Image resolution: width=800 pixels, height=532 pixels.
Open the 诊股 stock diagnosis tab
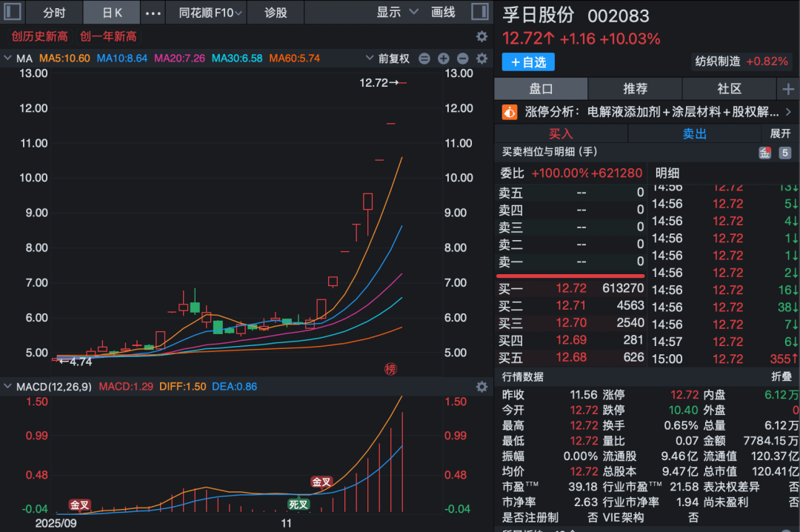pos(276,13)
